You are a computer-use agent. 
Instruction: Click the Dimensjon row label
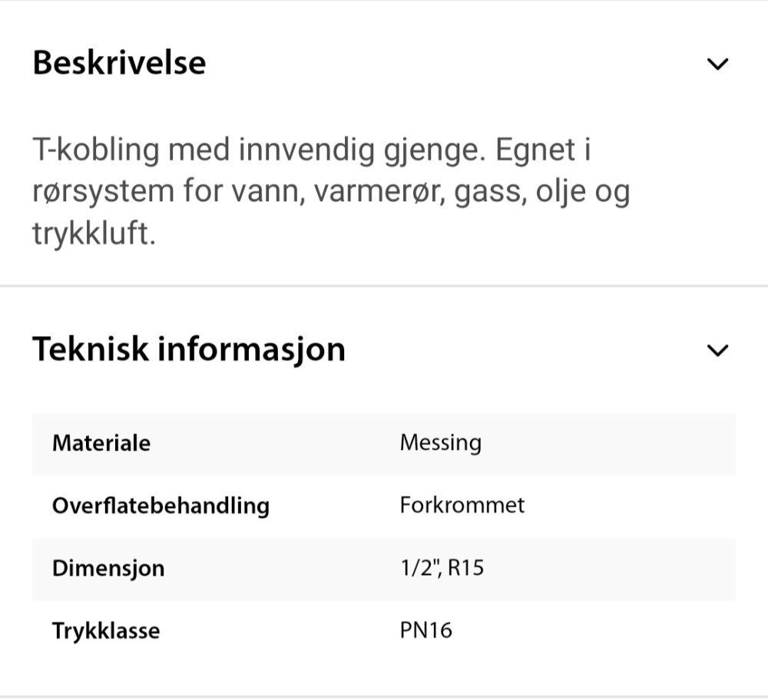click(108, 568)
